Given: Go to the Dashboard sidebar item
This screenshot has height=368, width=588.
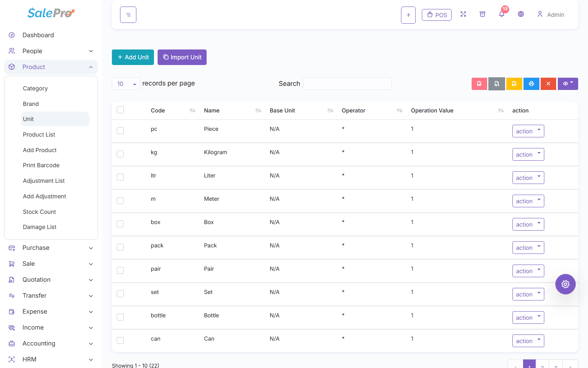Looking at the screenshot, I should (x=51, y=35).
